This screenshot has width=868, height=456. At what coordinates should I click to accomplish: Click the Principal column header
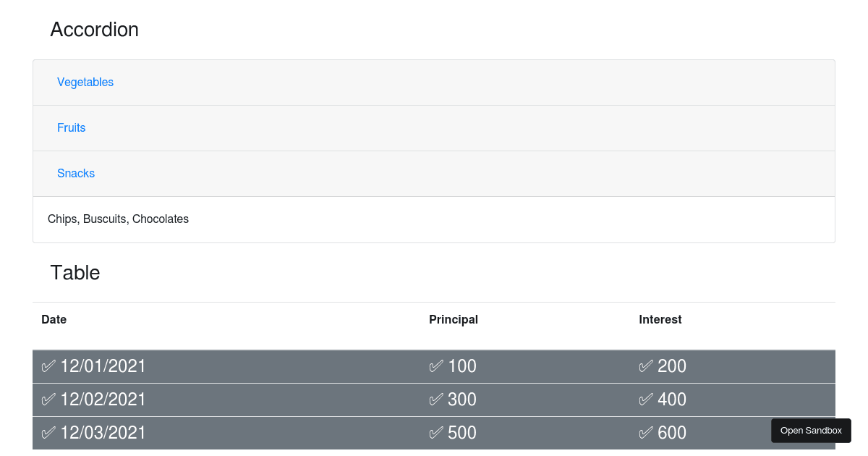point(454,319)
